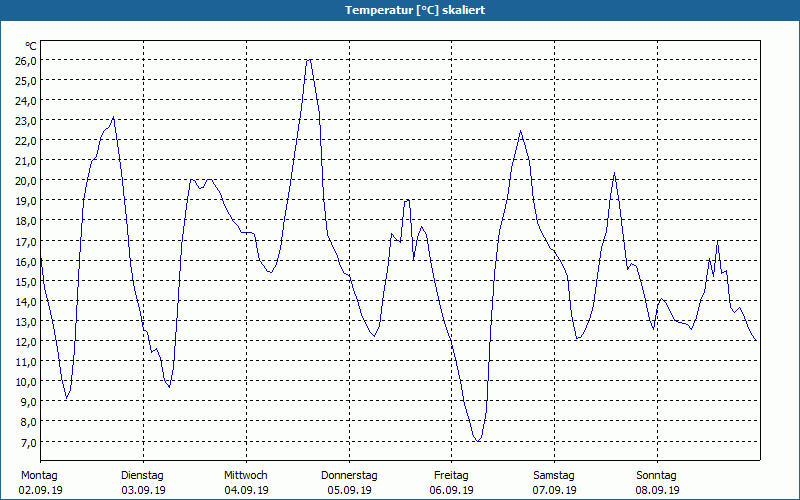Screen dimensions: 800x500
Task: Select the Freitag 06.09.19 date label
Action: tap(452, 483)
